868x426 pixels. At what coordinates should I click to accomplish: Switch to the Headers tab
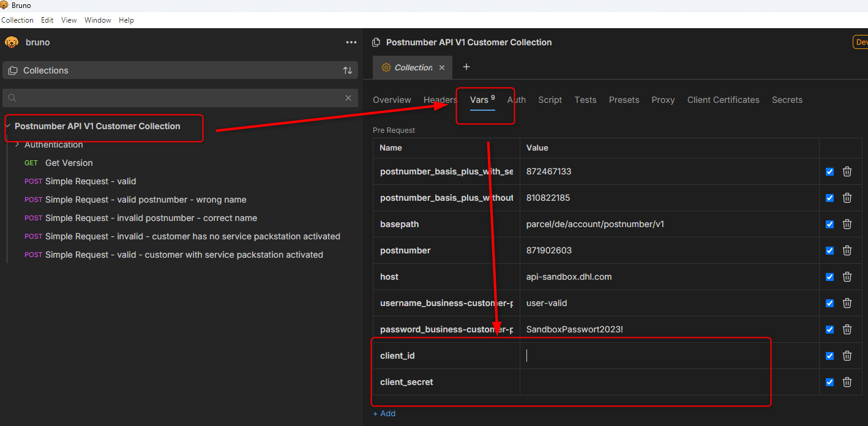coord(440,100)
